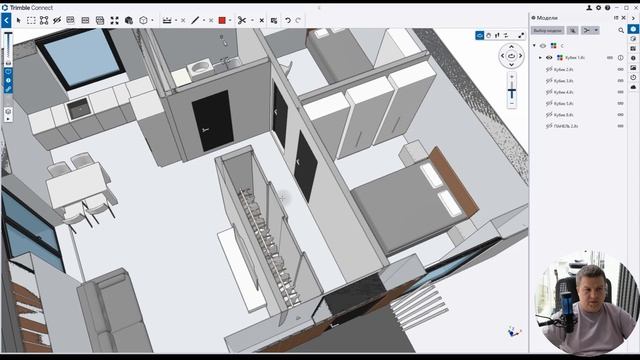Click minus on viewport zoom slider
640x360 pixels.
pyautogui.click(x=512, y=104)
